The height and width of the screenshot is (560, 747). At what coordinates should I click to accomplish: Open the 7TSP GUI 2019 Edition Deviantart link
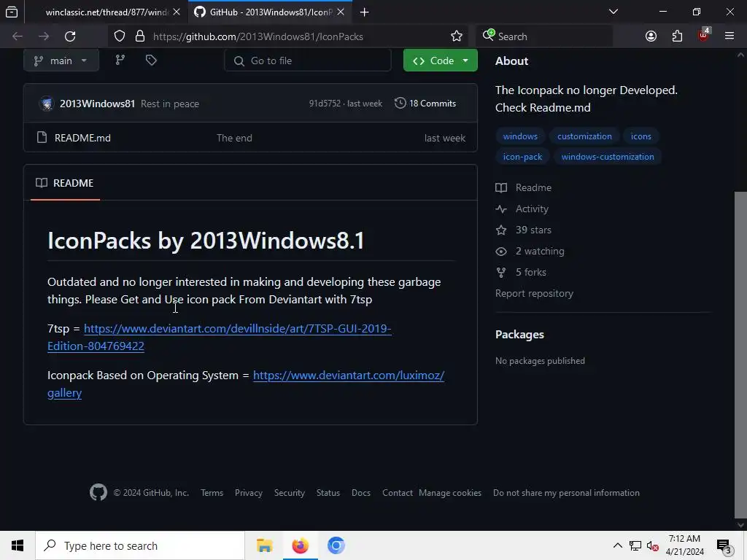(220, 337)
